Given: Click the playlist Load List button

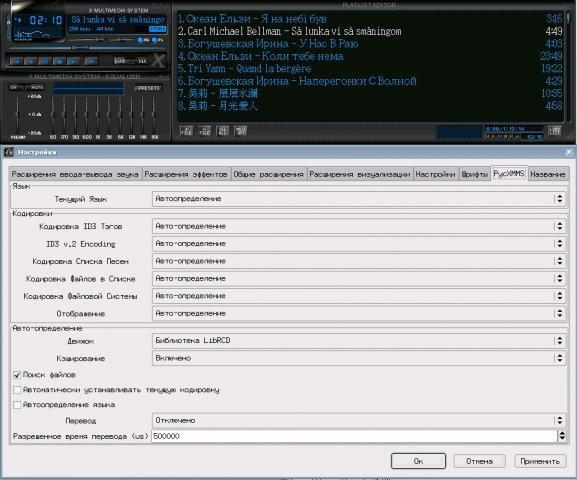Looking at the screenshot, I should pyautogui.click(x=555, y=131).
